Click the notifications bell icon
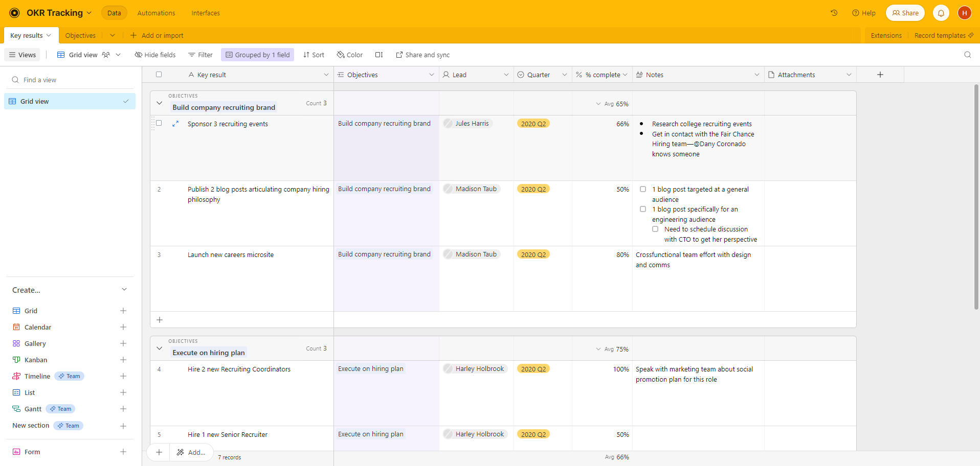 [941, 13]
